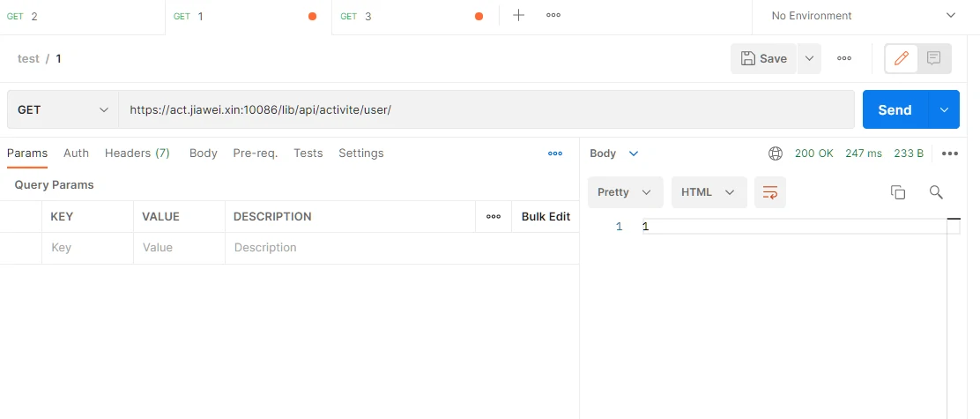The height and width of the screenshot is (419, 980).
Task: Open the tab bar three-dots options menu
Action: click(553, 16)
